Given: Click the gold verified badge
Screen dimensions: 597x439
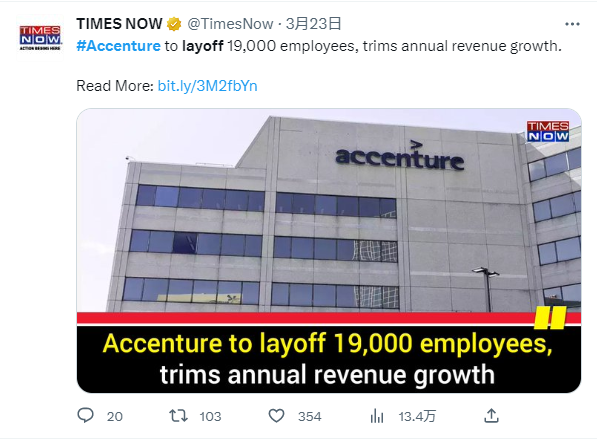Looking at the screenshot, I should pyautogui.click(x=174, y=24).
